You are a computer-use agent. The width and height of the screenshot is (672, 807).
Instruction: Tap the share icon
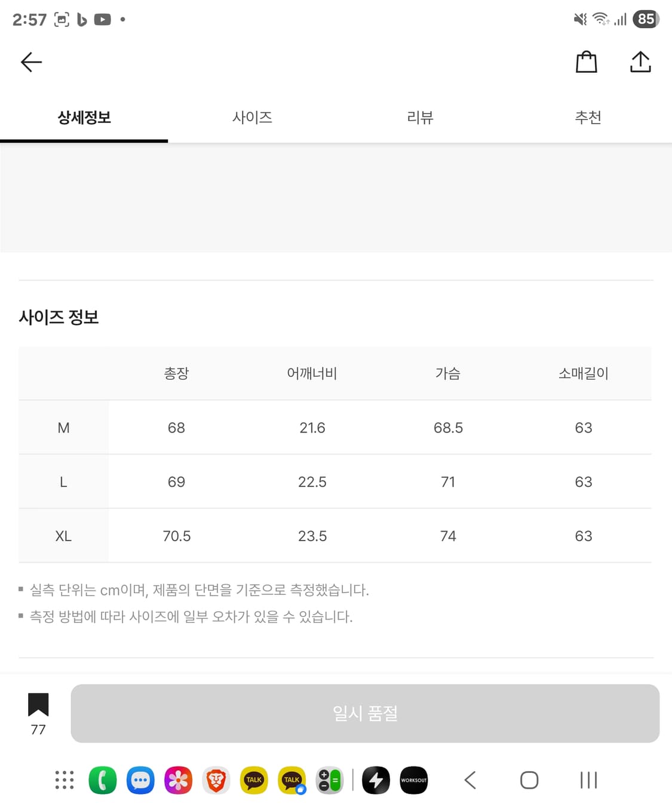[x=640, y=62]
